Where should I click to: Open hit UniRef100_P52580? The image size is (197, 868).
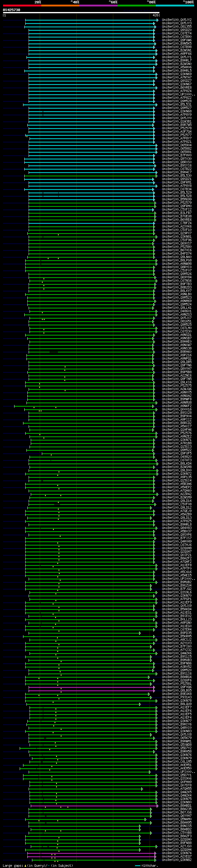(176, 247)
